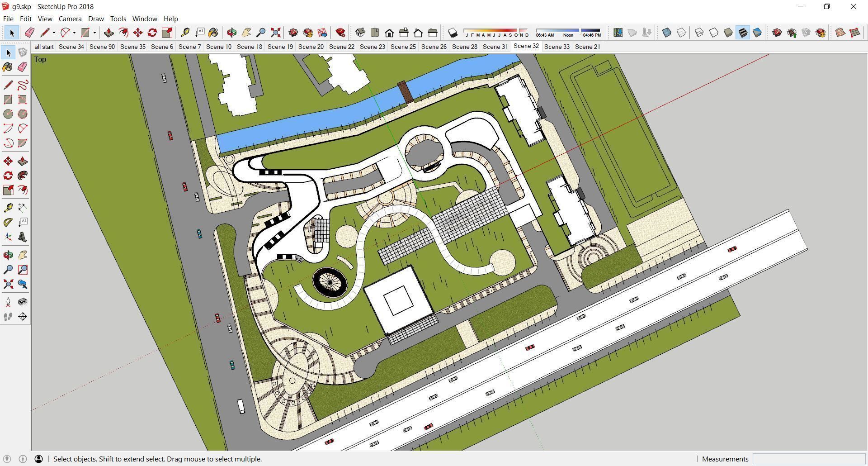Choose the Polygon tool in side toolbar
Screen dimensions: 868x466
coord(23,114)
